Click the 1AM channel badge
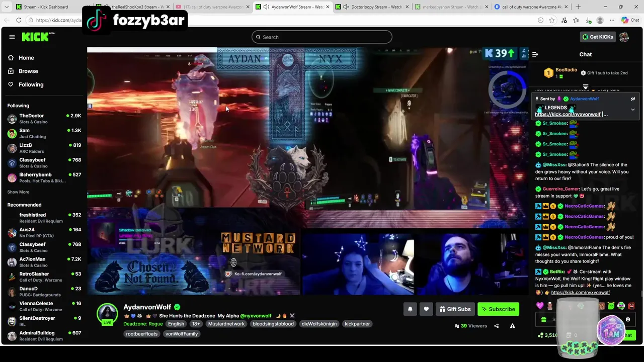The image size is (644, 362). tap(611, 330)
